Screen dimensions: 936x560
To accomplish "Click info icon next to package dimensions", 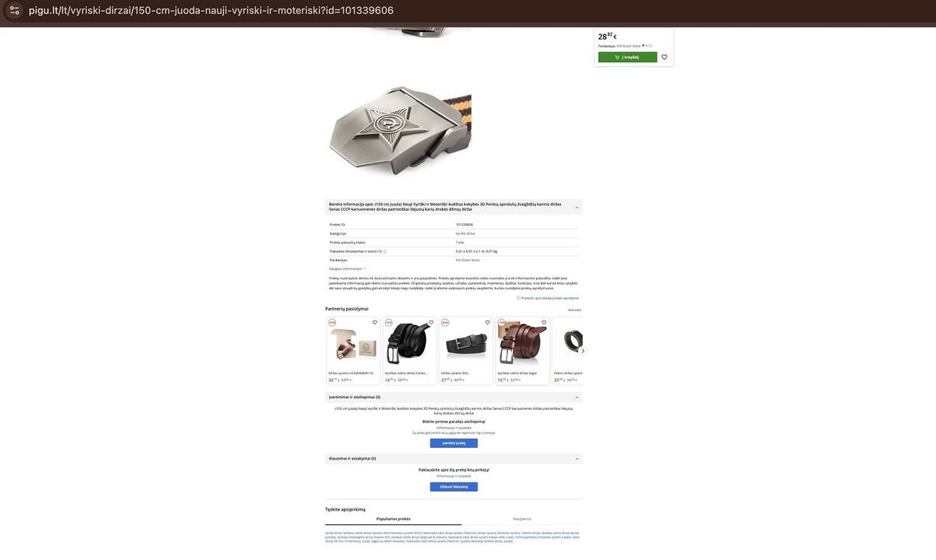I will pyautogui.click(x=385, y=251).
